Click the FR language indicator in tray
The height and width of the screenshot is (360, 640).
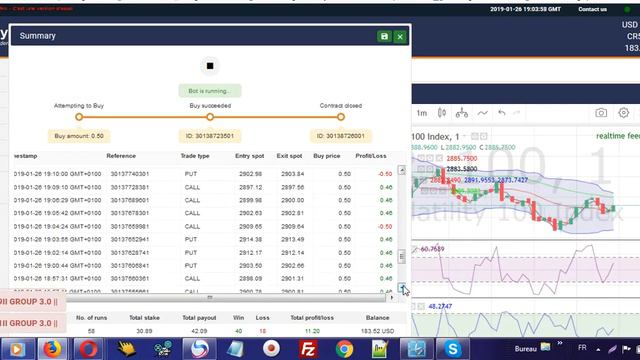[x=582, y=348]
